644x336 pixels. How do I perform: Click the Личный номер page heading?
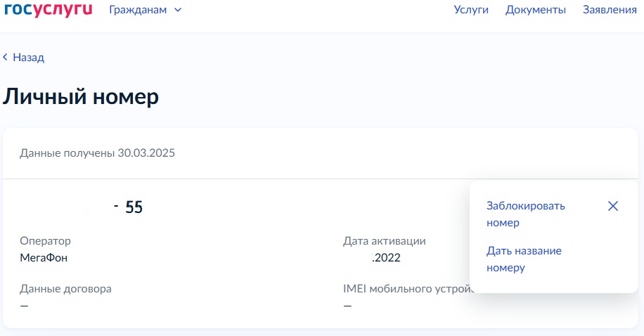click(x=81, y=97)
